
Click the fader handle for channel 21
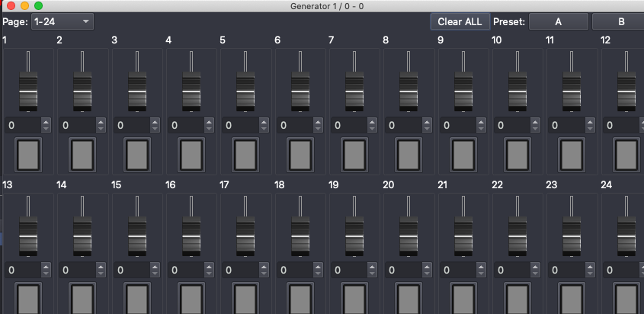coord(463,236)
